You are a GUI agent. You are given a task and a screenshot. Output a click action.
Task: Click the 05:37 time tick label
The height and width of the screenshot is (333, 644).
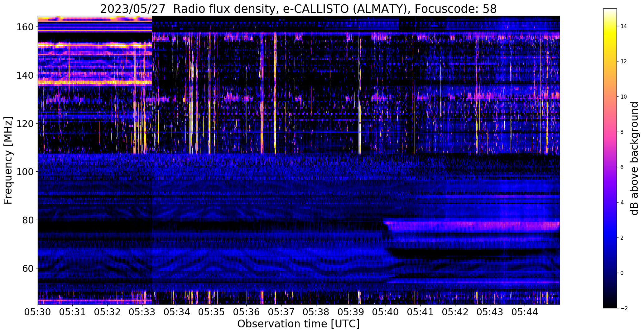click(x=281, y=311)
